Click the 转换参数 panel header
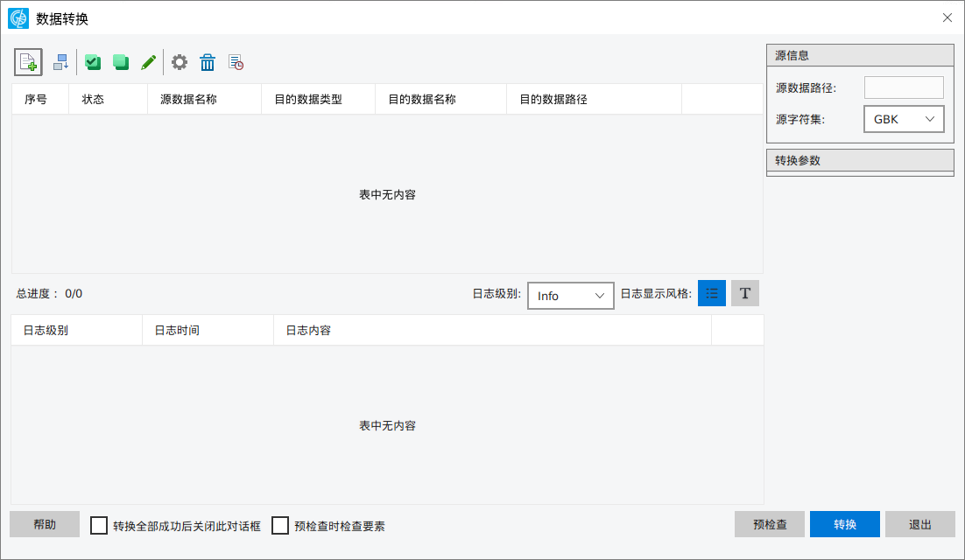This screenshot has width=965, height=560. pyautogui.click(x=860, y=161)
